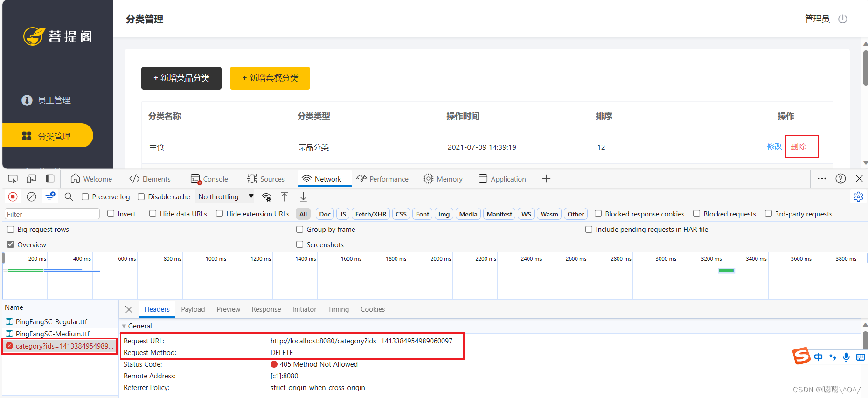Open the Sources tab
Screen dimensions: 868x398
(x=266, y=179)
